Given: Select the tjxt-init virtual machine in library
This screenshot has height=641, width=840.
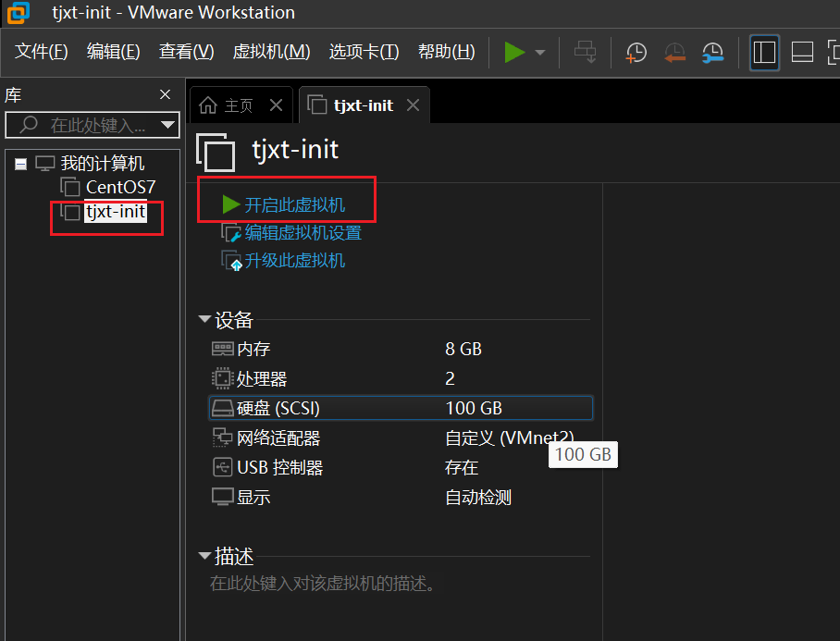Looking at the screenshot, I should coord(116,212).
